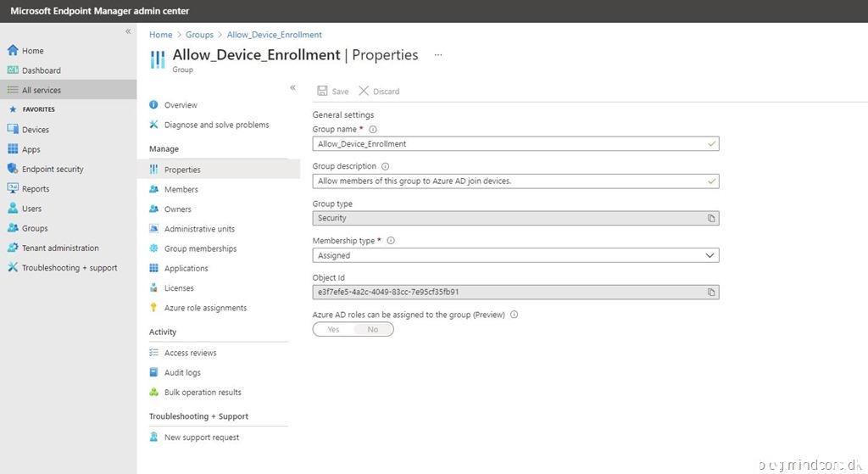Click the Discard X icon
The image size is (868, 474).
point(364,91)
